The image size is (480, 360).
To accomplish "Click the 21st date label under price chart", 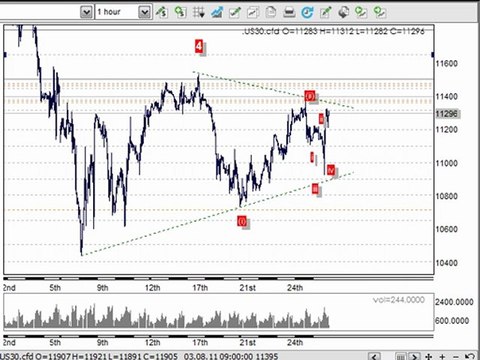I will tap(248, 288).
